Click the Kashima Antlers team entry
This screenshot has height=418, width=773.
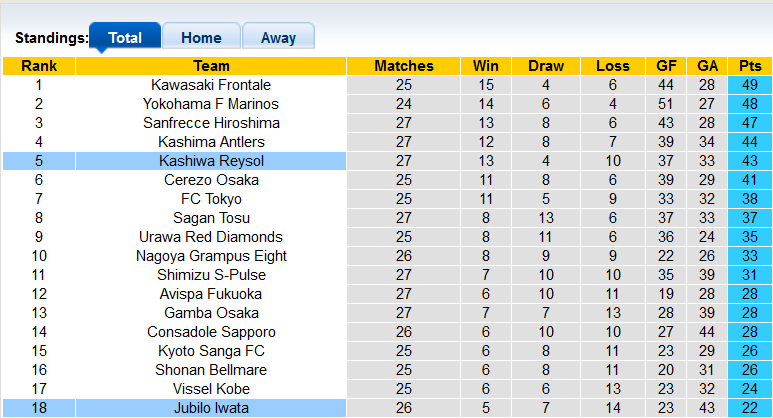(x=211, y=142)
